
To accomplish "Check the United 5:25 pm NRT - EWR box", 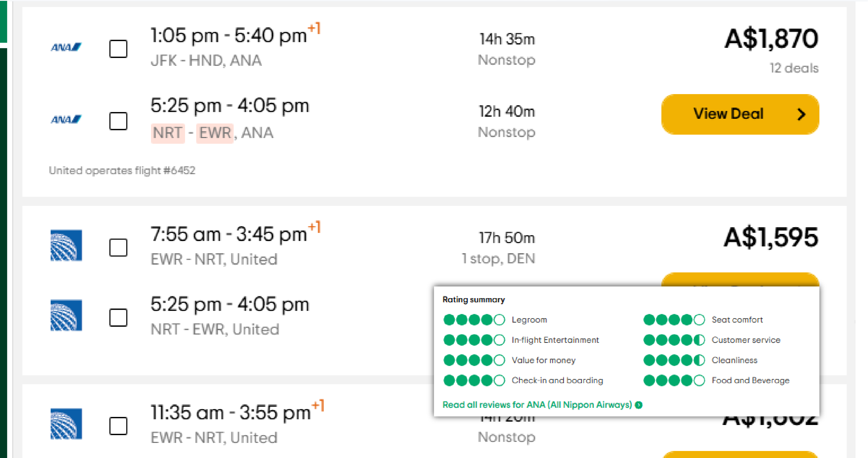I will tap(118, 317).
